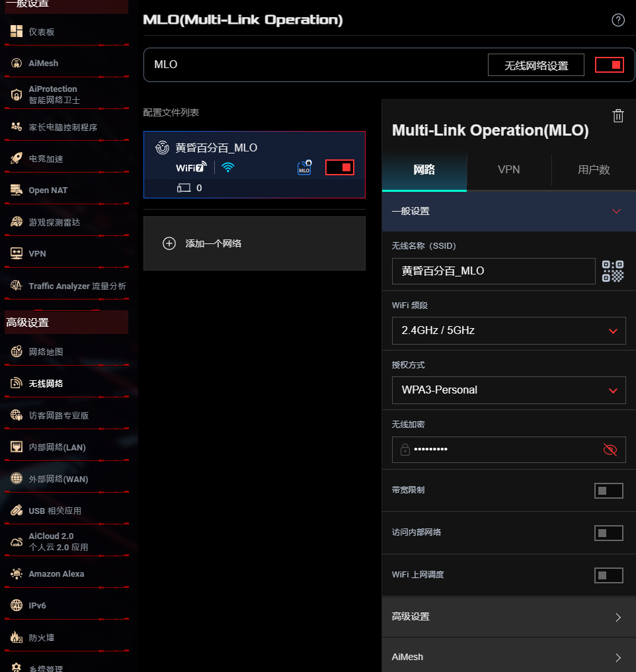Click the AiMesh sidebar icon

tap(17, 63)
